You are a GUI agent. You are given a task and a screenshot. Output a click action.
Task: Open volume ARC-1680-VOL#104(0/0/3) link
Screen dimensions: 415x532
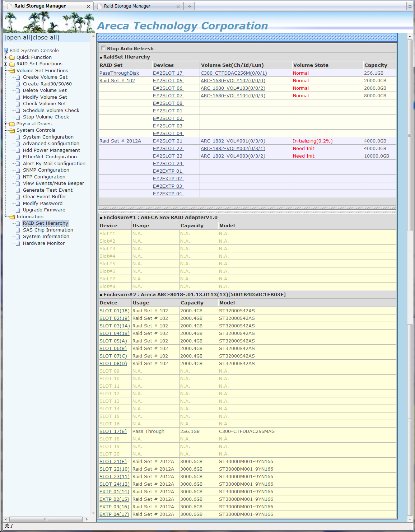[233, 96]
